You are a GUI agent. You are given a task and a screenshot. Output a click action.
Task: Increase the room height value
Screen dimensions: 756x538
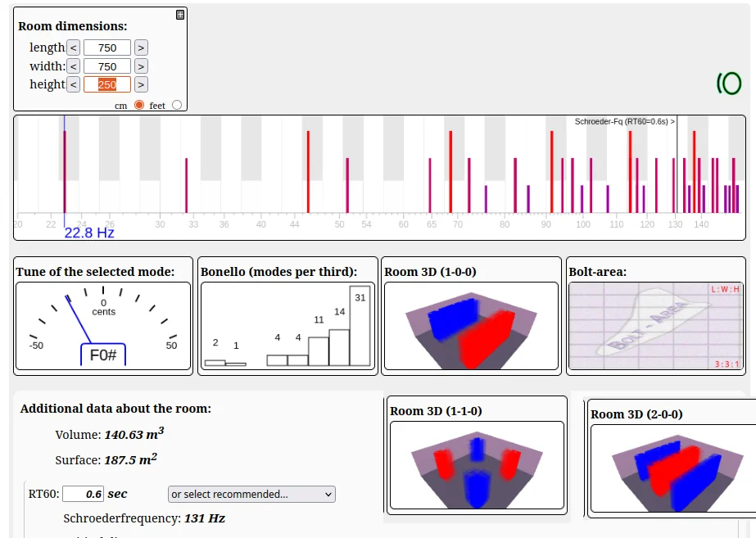point(141,84)
